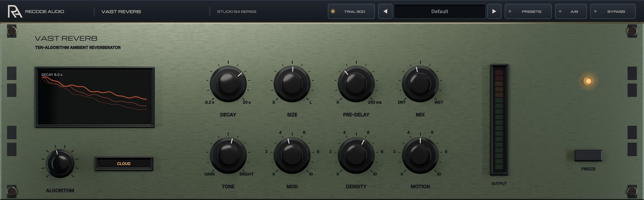Image resolution: width=644 pixels, height=200 pixels.
Task: Click the Density knob
Action: pyautogui.click(x=356, y=155)
